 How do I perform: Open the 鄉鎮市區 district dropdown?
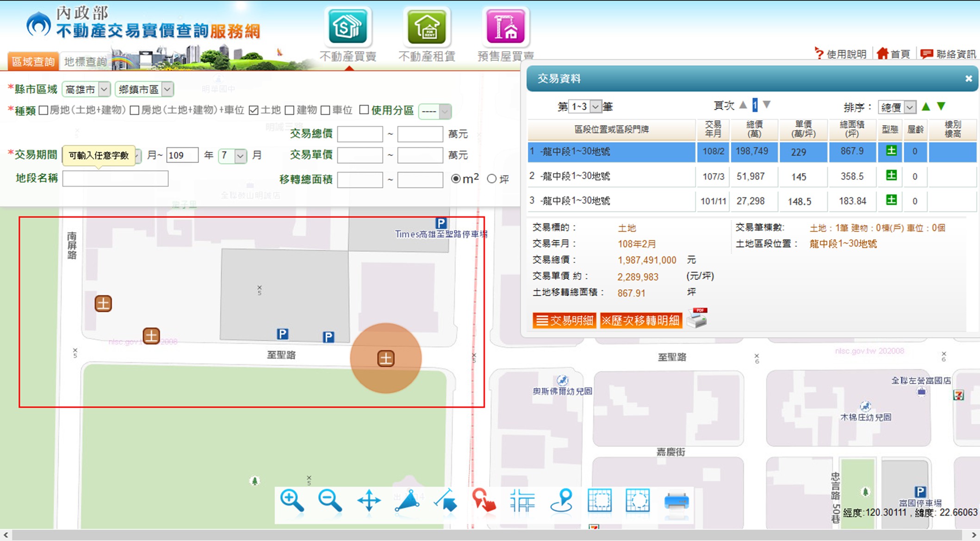click(144, 89)
